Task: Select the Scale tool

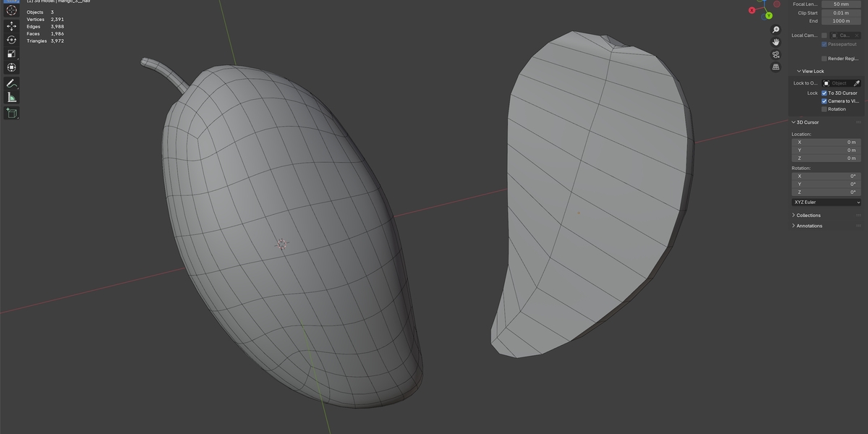Action: click(x=12, y=54)
